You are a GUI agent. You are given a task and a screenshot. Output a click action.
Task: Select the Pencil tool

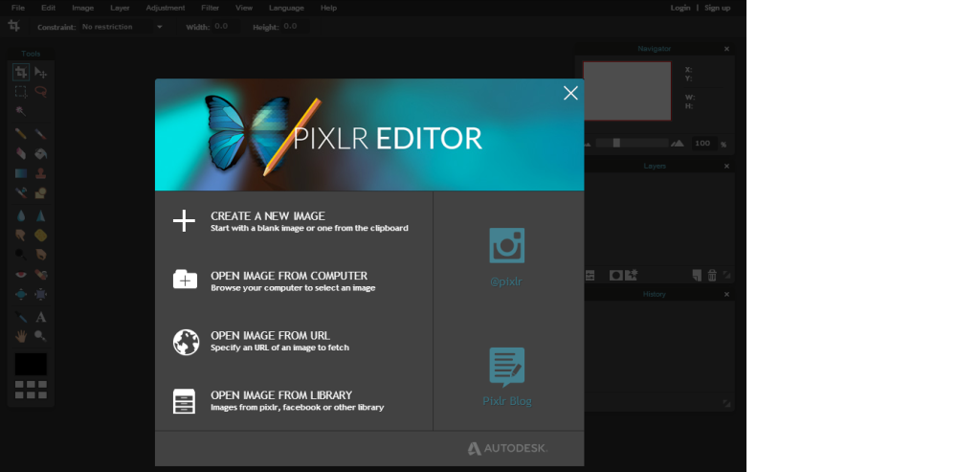coord(21,134)
